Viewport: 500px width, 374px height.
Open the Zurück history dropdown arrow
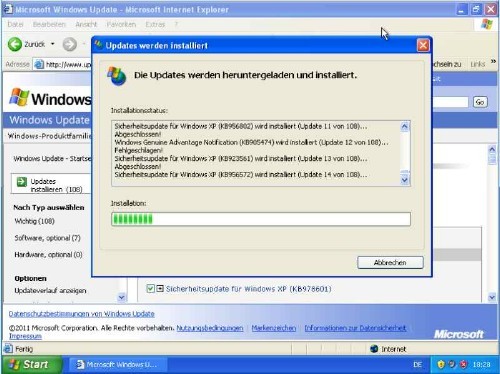pos(53,44)
